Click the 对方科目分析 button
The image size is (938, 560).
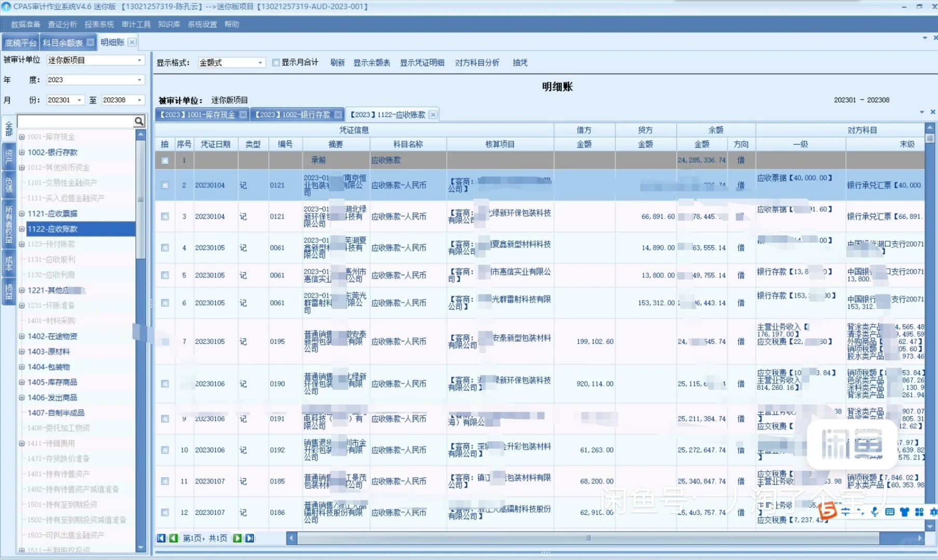coord(477,63)
